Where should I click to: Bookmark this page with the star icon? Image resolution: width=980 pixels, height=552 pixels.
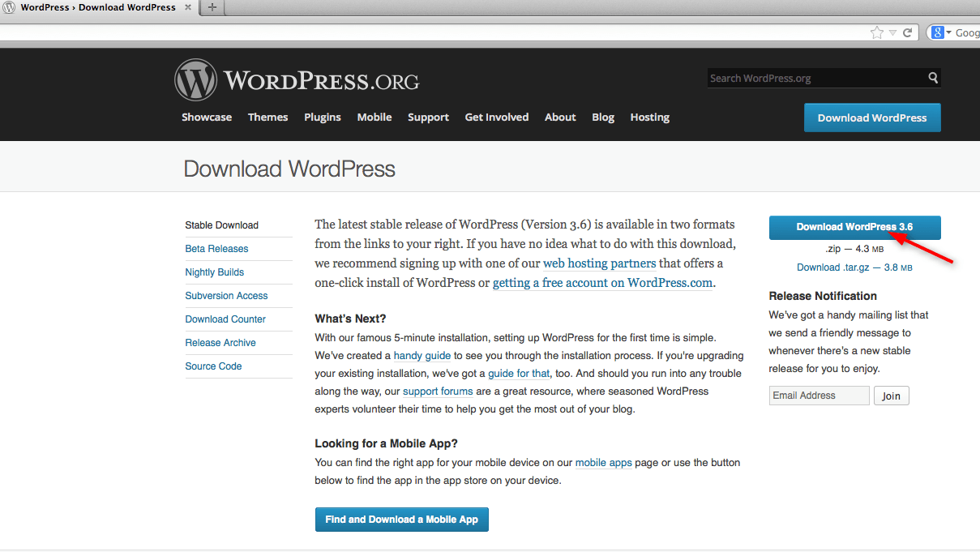pyautogui.click(x=876, y=33)
